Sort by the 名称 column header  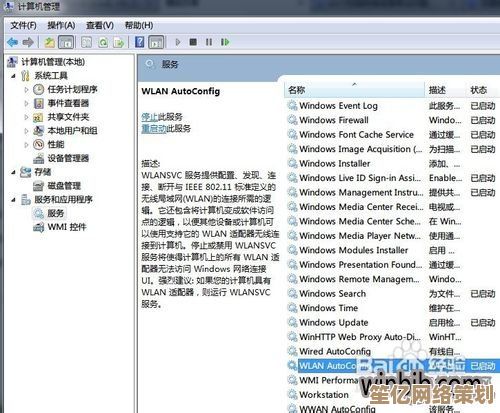[x=355, y=90]
